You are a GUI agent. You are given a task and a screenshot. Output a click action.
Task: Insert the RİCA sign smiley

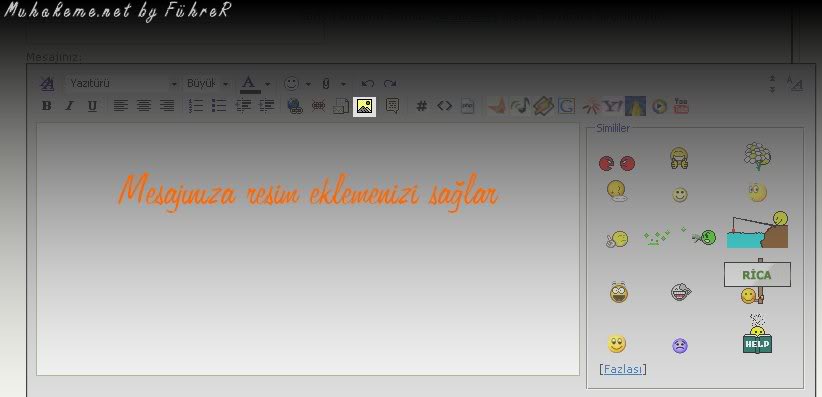pos(757,281)
